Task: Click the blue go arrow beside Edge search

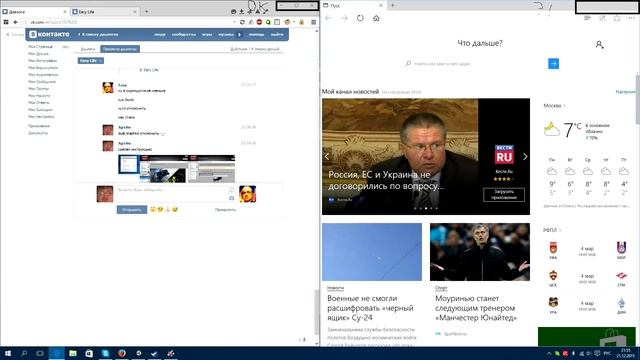Action: (x=553, y=64)
